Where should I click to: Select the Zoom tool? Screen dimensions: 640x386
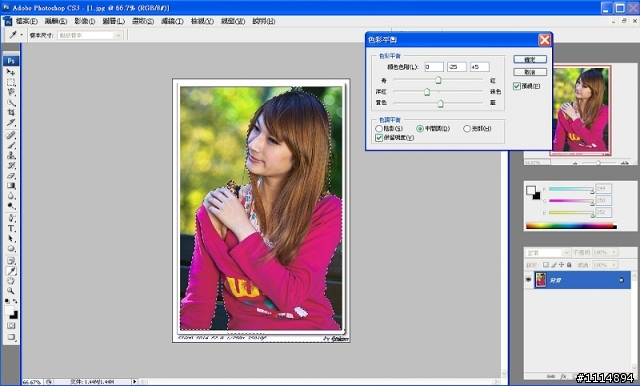pos(11,291)
